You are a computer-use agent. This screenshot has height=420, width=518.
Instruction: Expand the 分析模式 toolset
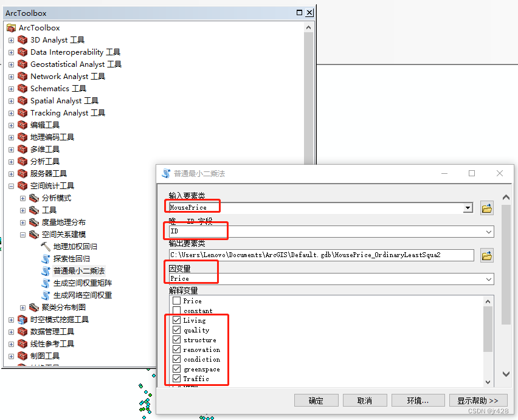coord(22,198)
